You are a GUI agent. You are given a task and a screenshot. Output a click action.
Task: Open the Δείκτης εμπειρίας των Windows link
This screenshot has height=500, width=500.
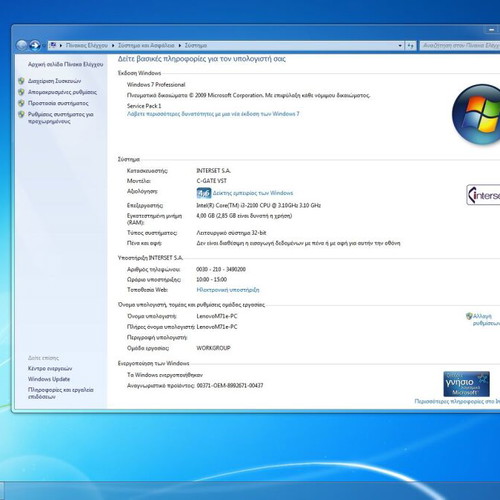click(253, 193)
